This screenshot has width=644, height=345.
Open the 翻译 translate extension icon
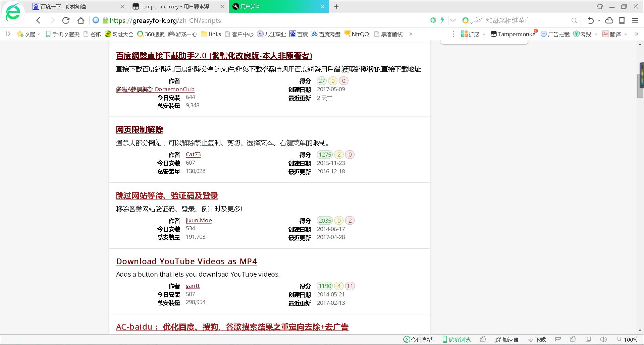click(606, 34)
